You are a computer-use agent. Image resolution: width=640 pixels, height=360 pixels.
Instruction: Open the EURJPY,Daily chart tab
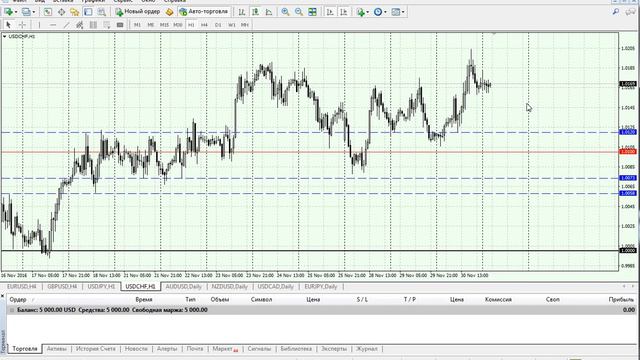321,287
